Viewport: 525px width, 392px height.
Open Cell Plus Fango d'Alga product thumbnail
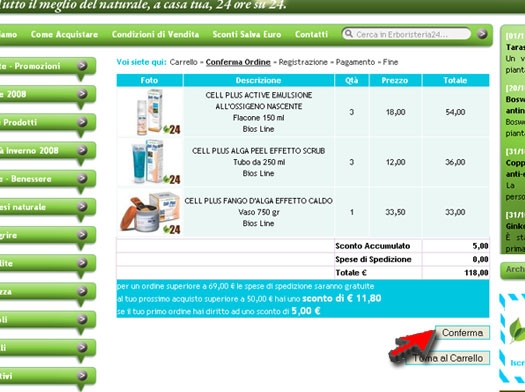point(150,212)
